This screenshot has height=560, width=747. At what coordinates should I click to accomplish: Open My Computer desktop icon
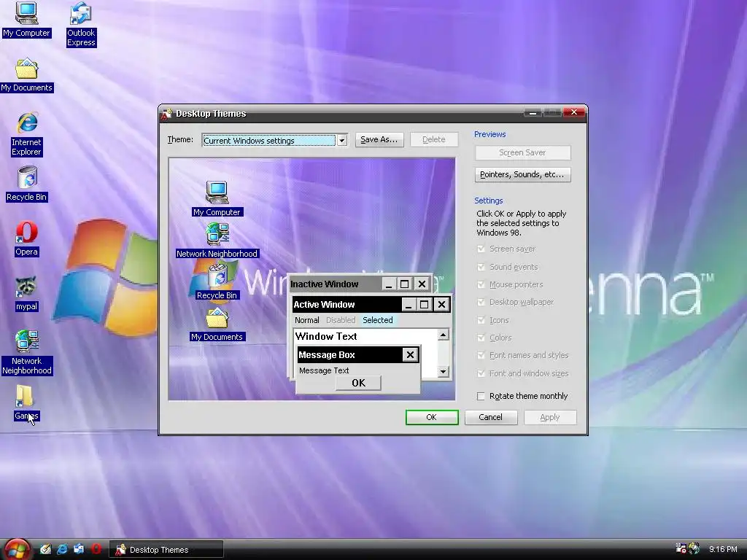(x=26, y=20)
